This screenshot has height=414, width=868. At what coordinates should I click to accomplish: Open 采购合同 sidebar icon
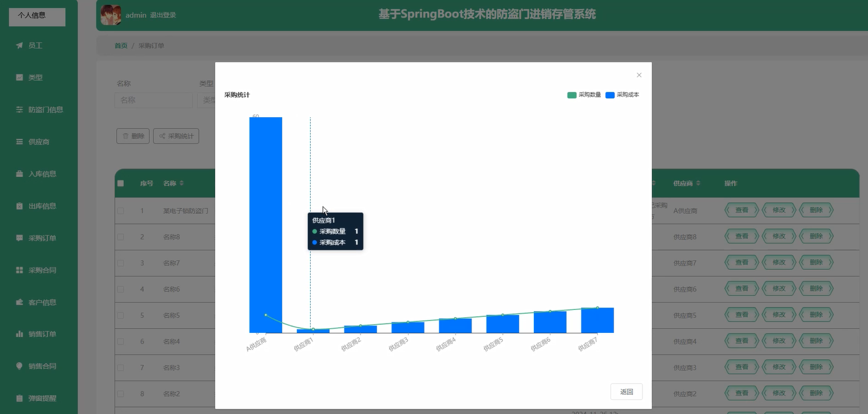pos(19,270)
